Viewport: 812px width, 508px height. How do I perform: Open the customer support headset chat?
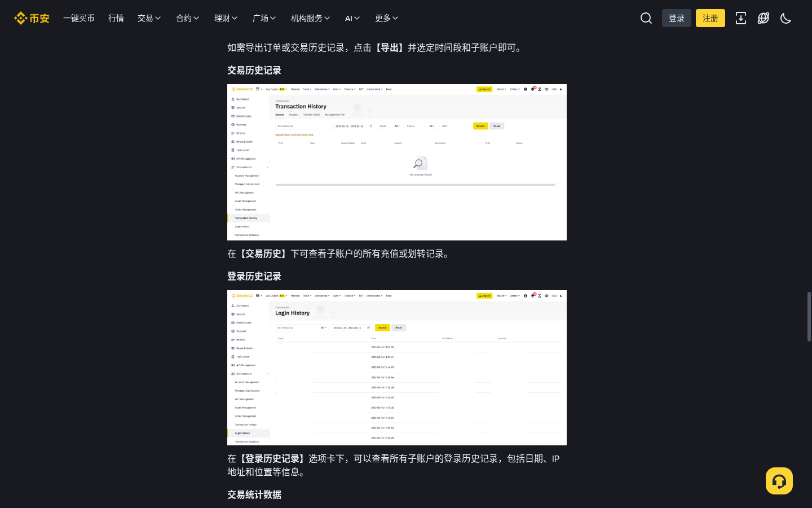[x=779, y=481]
